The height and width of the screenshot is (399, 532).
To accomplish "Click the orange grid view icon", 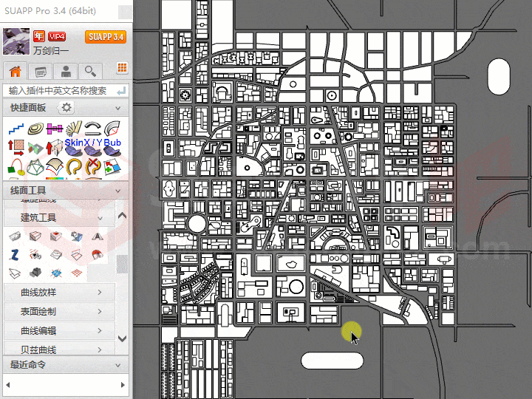I will click(x=122, y=69).
